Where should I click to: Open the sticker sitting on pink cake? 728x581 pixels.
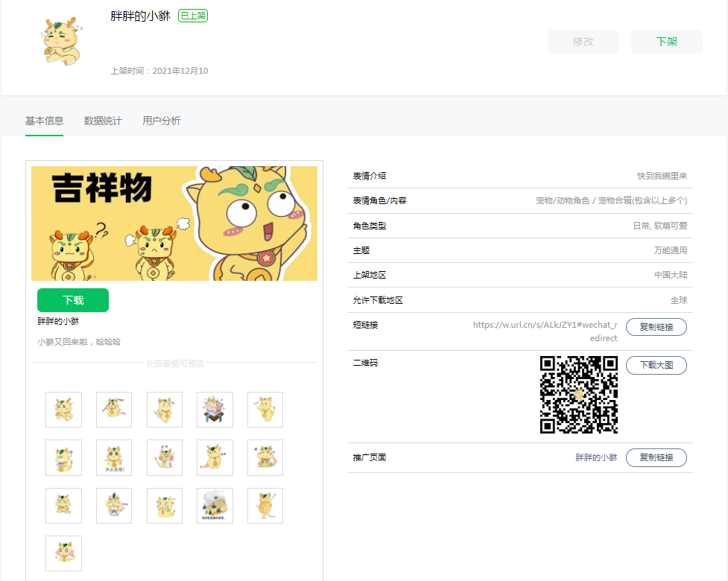click(215, 410)
